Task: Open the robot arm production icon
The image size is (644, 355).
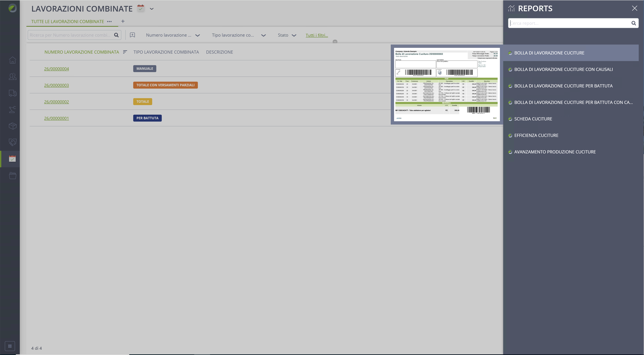Action: (x=13, y=109)
